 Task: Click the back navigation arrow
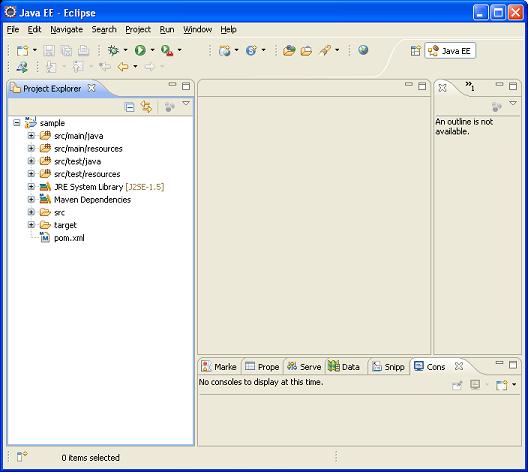123,67
